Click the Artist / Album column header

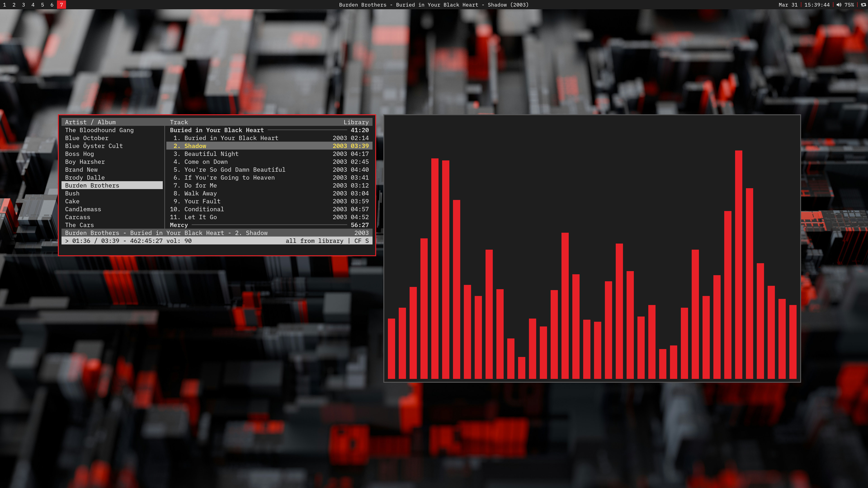coord(90,122)
